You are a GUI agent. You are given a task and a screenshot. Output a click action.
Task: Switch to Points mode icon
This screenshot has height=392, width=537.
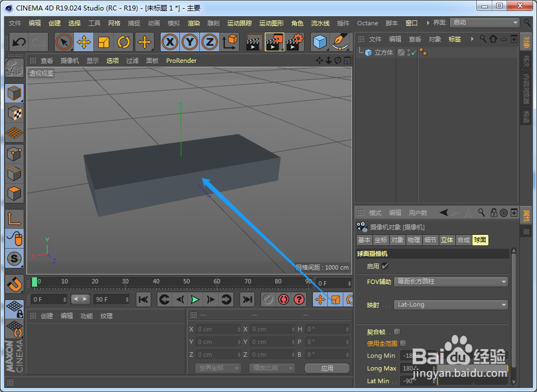tap(14, 154)
